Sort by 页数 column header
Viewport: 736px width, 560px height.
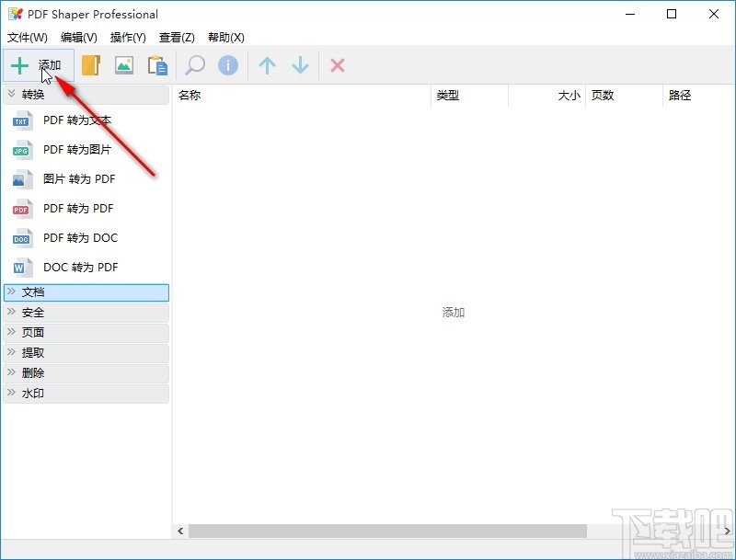pyautogui.click(x=625, y=96)
